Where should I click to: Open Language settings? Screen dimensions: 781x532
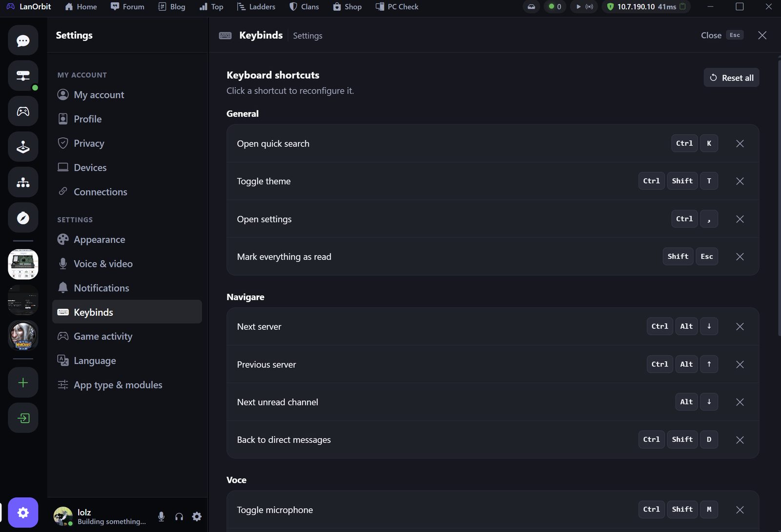click(x=127, y=361)
